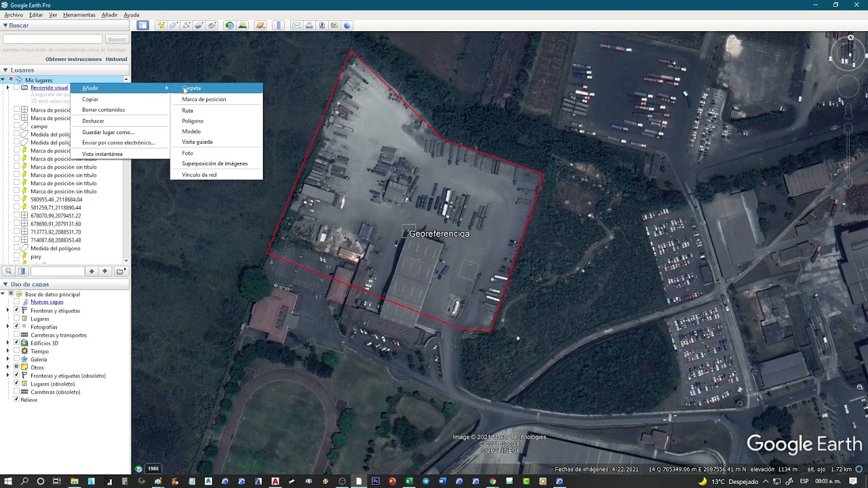
Task: Start recording a tour
Action: coord(212,26)
